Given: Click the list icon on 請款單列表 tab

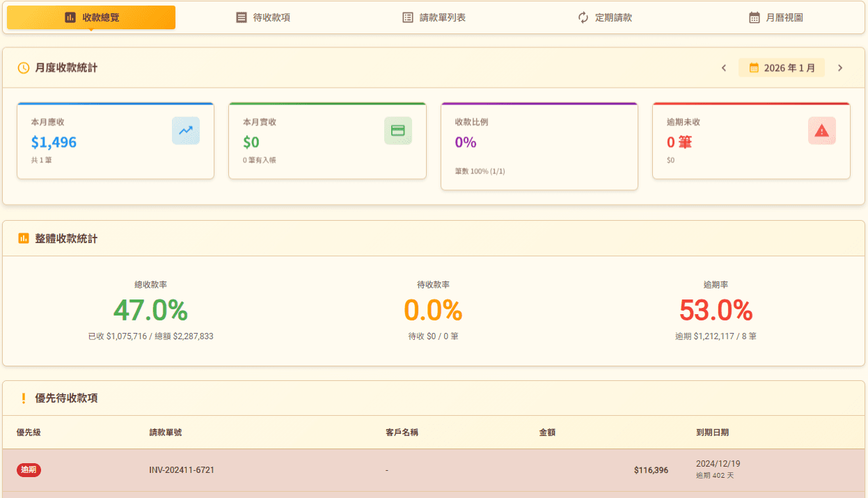Looking at the screenshot, I should (x=407, y=17).
